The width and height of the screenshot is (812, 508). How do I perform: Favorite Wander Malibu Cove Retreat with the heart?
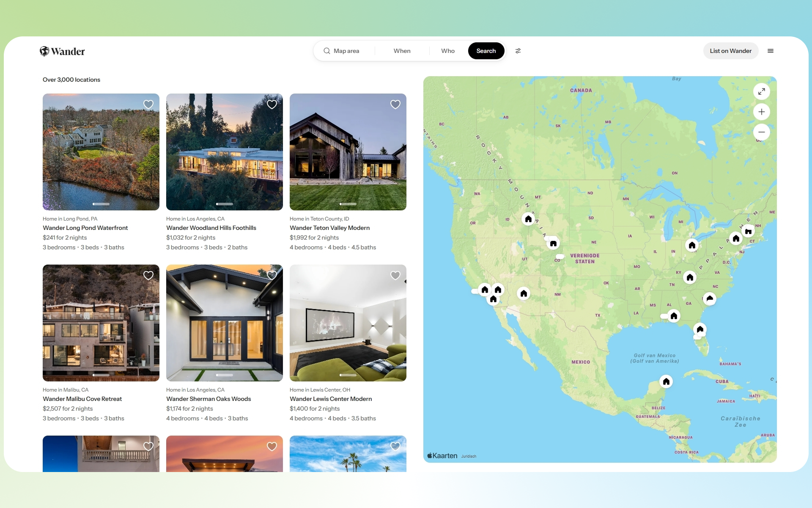click(x=148, y=276)
